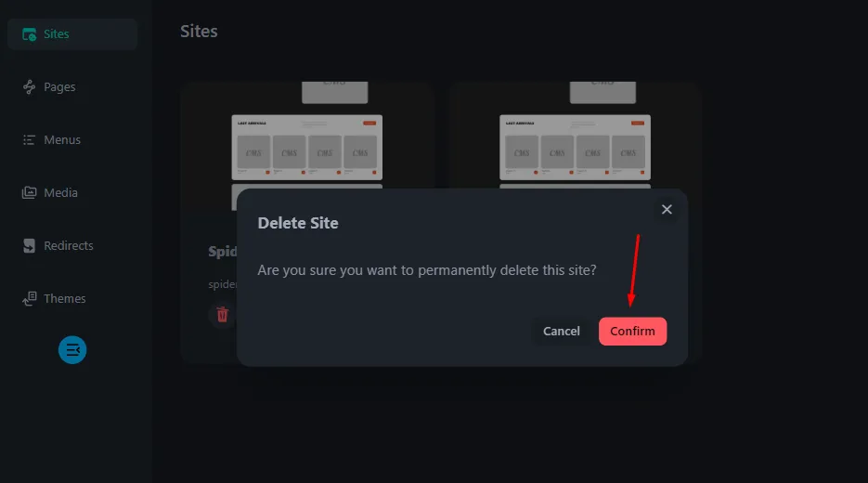
Task: Click the Themes icon
Action: (x=30, y=298)
